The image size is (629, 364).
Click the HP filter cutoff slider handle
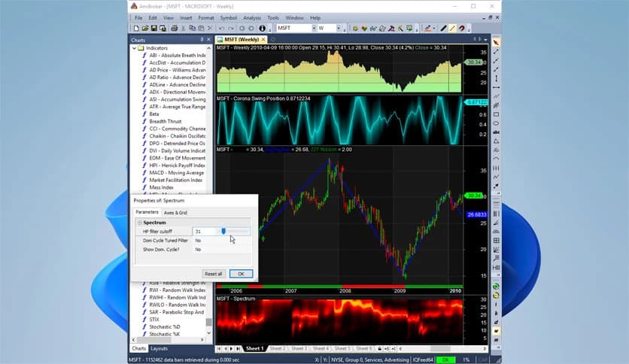coord(223,232)
